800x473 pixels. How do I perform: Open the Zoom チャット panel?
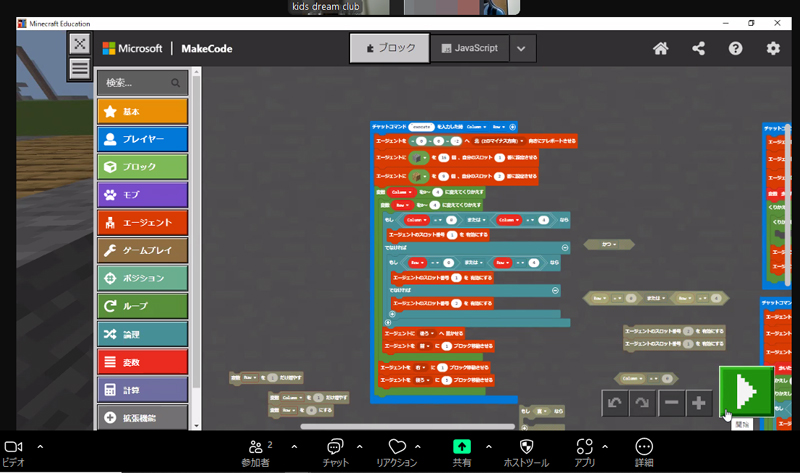[335, 453]
